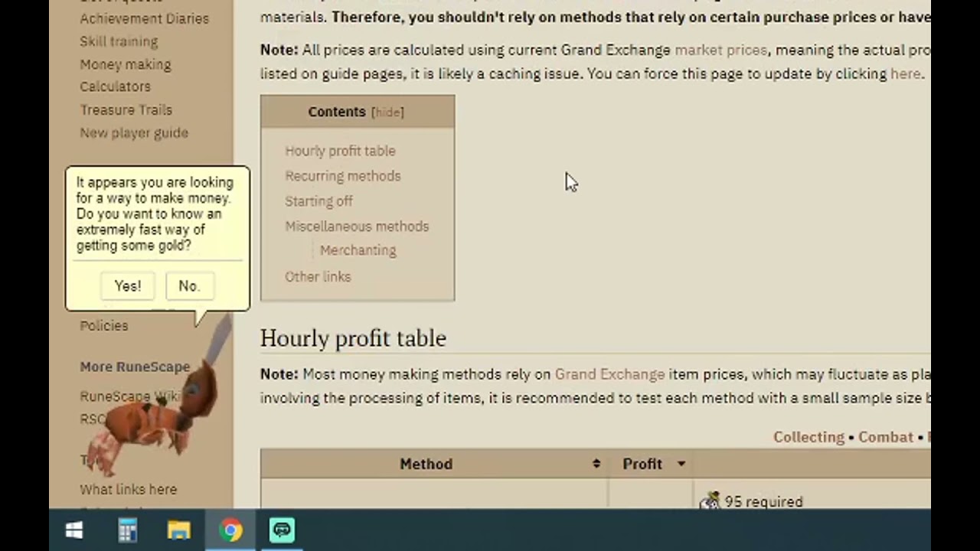Open Treasure Trails sidebar link

126,109
